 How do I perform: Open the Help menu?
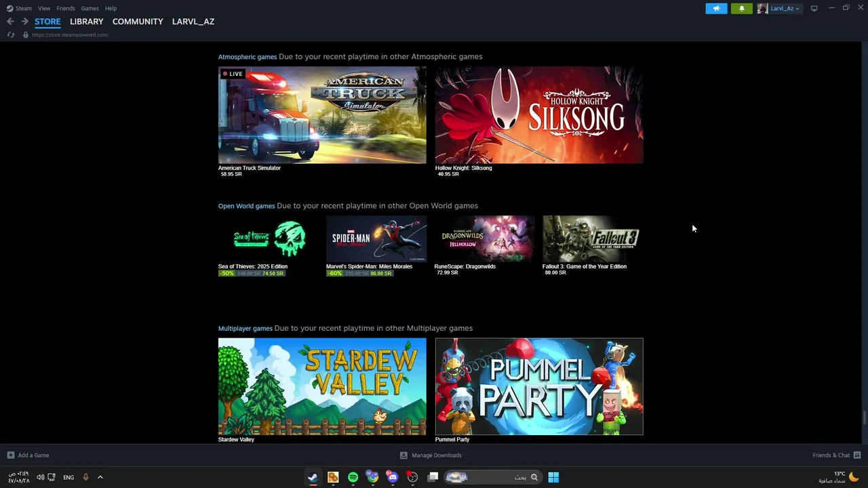[x=111, y=8]
